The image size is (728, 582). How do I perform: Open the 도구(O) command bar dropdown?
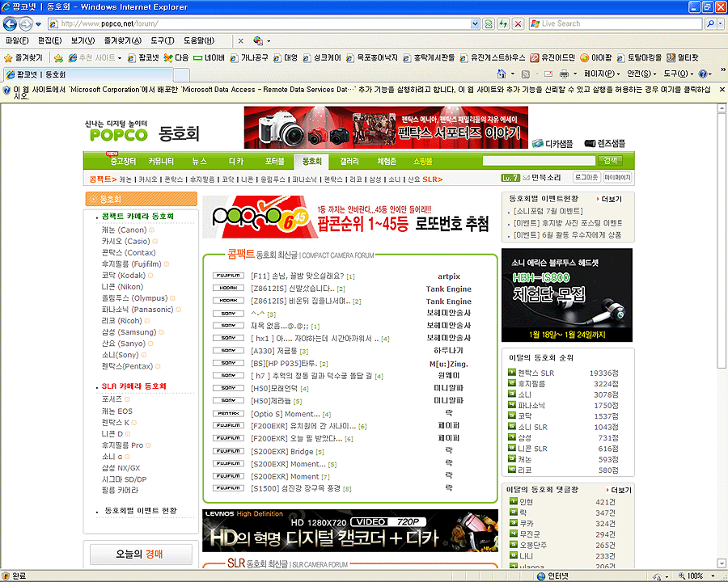tap(677, 74)
